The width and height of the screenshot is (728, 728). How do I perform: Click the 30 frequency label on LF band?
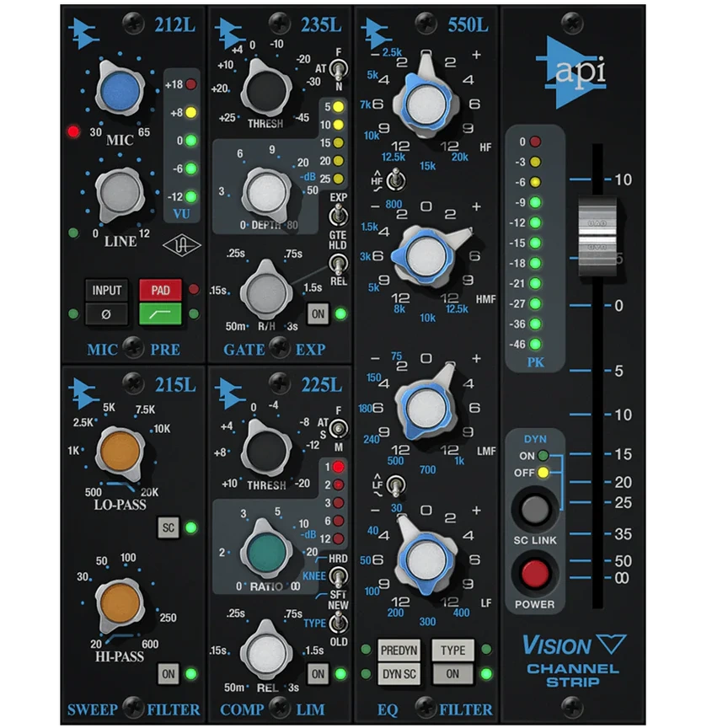tap(397, 508)
